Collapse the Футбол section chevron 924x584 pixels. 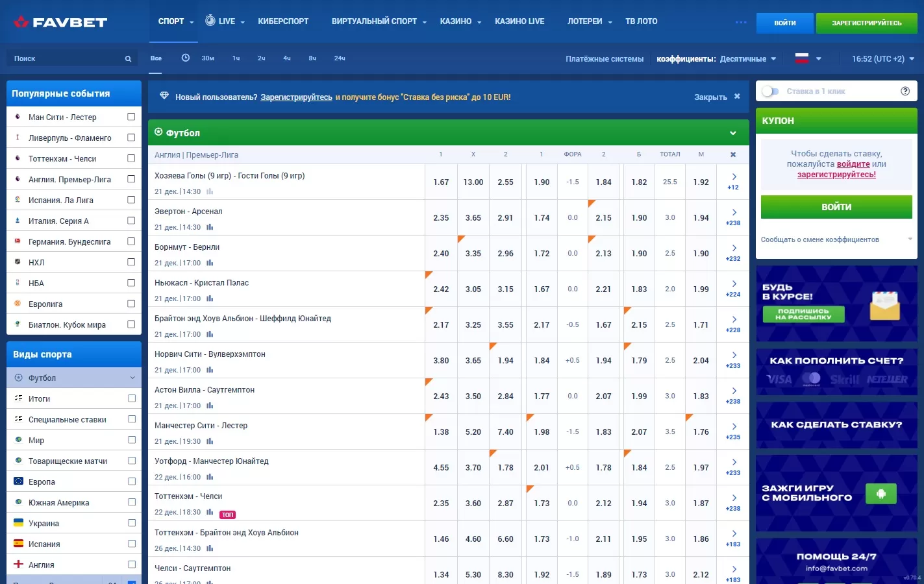click(732, 133)
